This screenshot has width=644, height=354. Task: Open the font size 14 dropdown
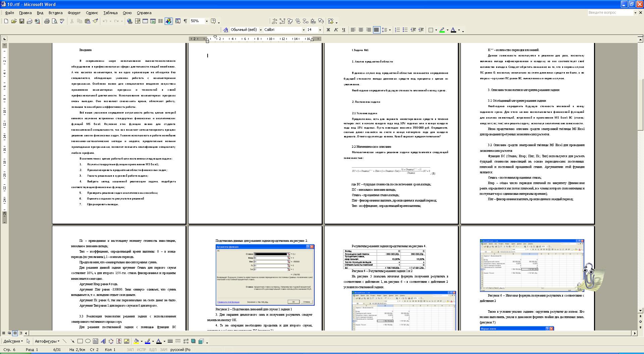coord(320,30)
